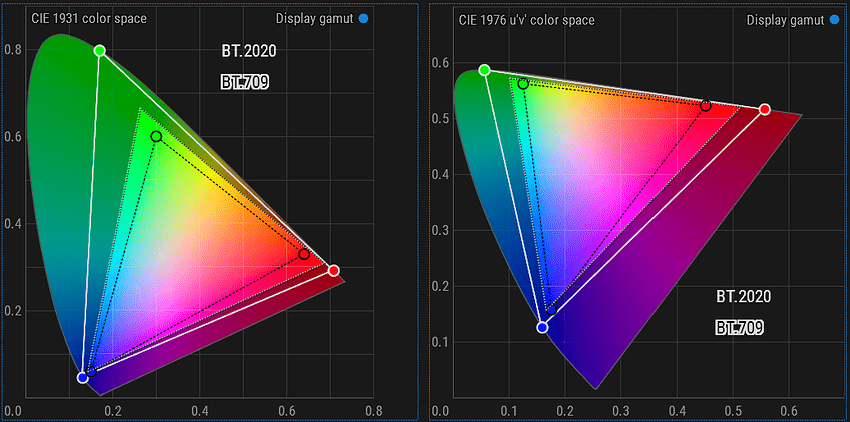Click the BT.2020 label in CIE 1931 chart
850x422 pixels.
pyautogui.click(x=249, y=51)
